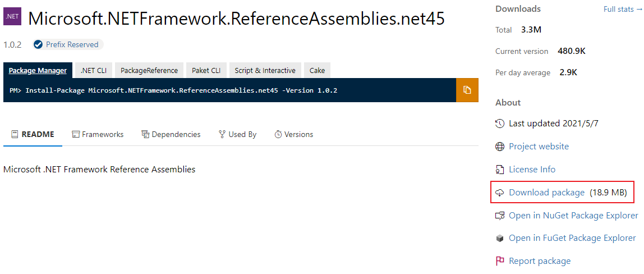Screen dimensions: 644x274
Task: Choose the Script & Interactive tab
Action: (x=265, y=71)
